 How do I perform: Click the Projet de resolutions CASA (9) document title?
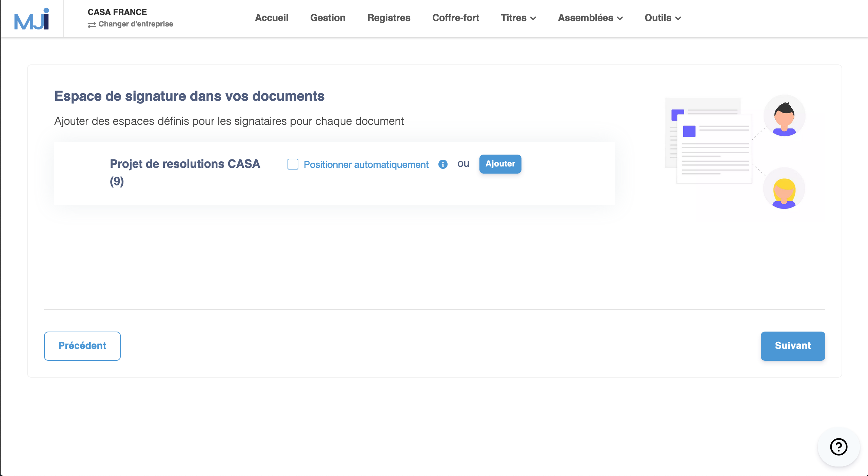[185, 173]
